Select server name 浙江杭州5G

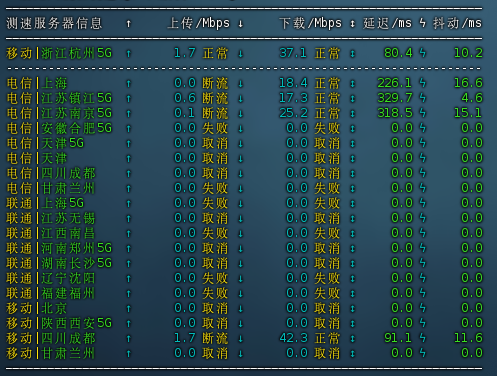(x=77, y=53)
